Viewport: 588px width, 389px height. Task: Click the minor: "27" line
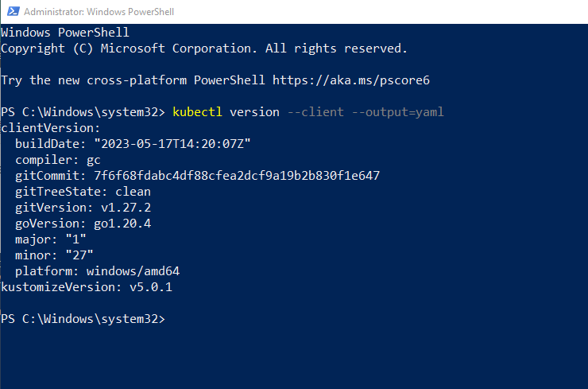54,255
